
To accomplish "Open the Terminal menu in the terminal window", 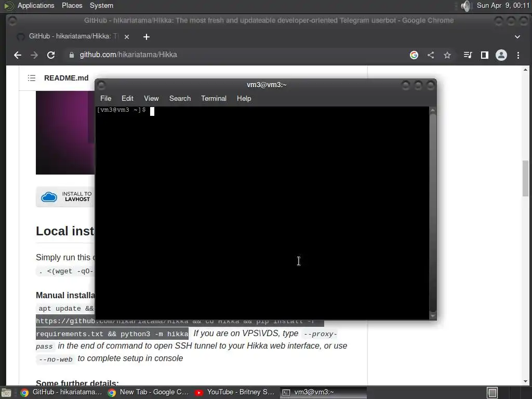I will 214,98.
